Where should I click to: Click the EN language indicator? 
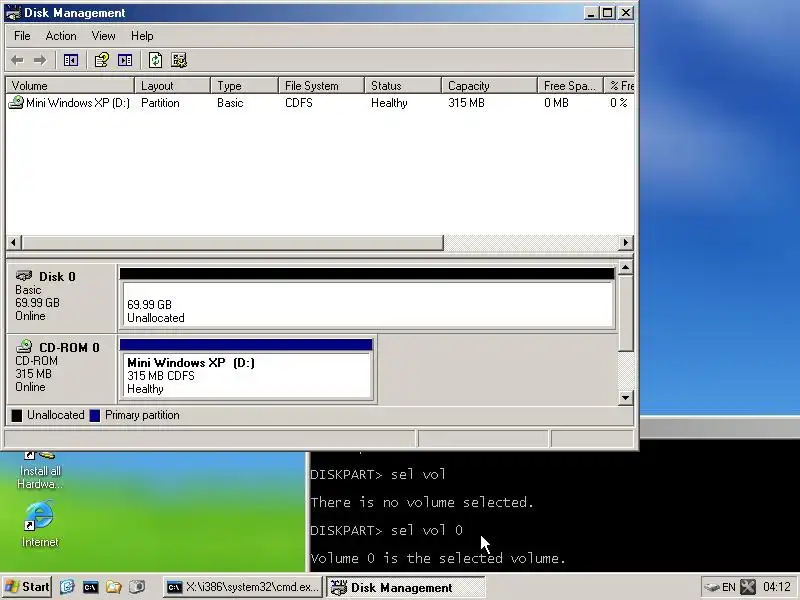pos(729,587)
